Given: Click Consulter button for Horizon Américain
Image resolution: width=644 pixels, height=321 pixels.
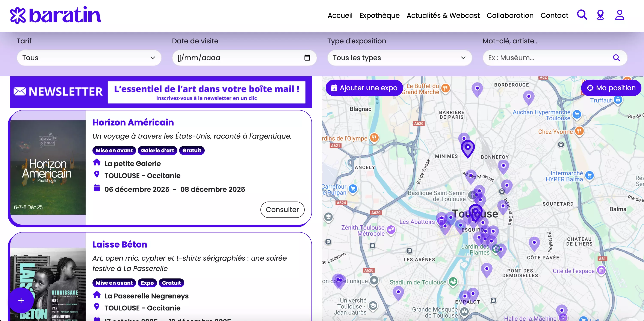Looking at the screenshot, I should [282, 209].
